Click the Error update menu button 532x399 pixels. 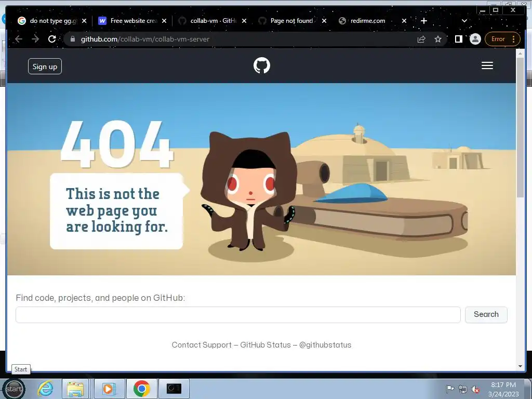502,39
